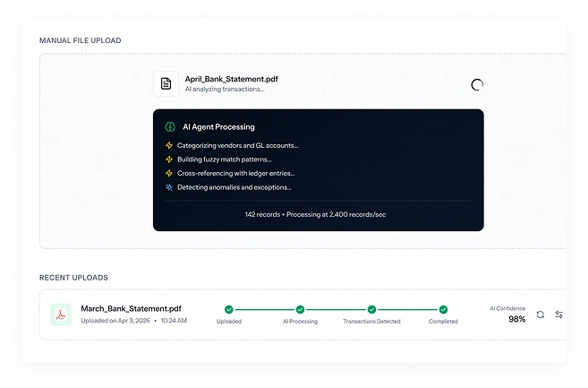The height and width of the screenshot is (388, 588).
Task: Click the refresh icon for March statement
Action: 541,315
